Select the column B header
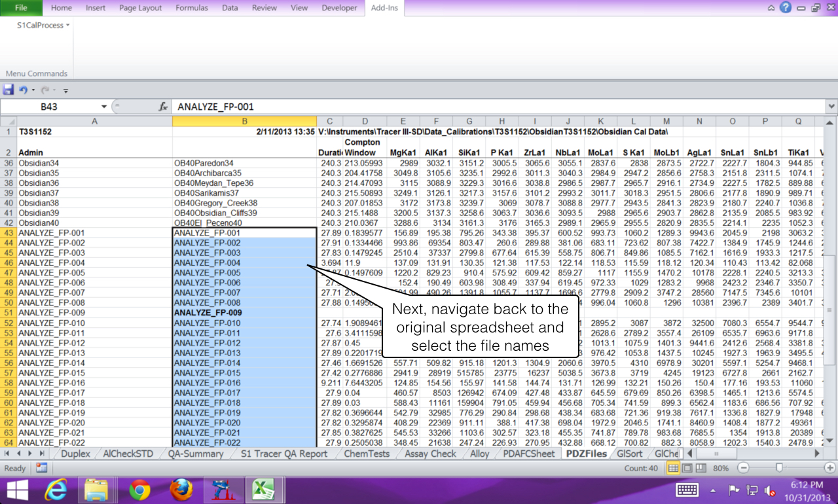 (244, 121)
